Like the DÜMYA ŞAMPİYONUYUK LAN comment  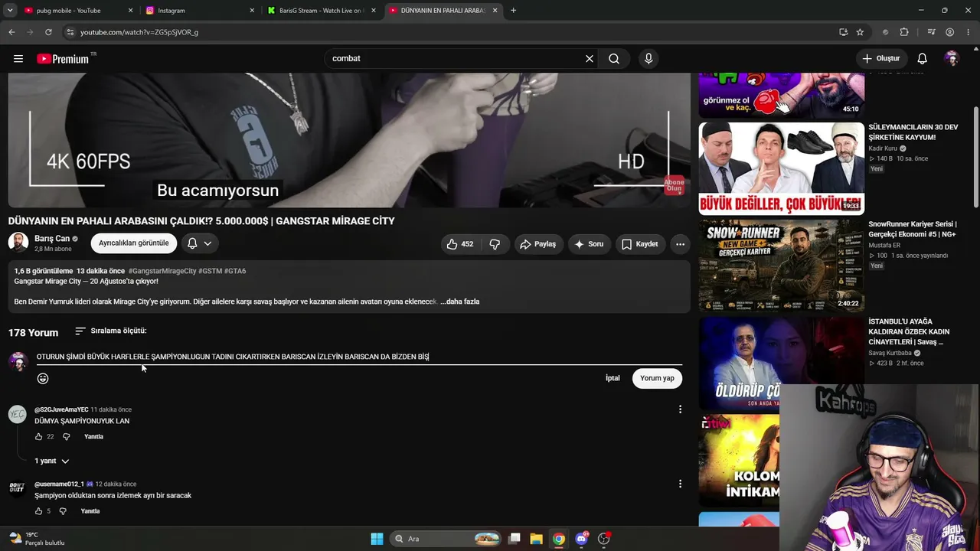(x=39, y=437)
